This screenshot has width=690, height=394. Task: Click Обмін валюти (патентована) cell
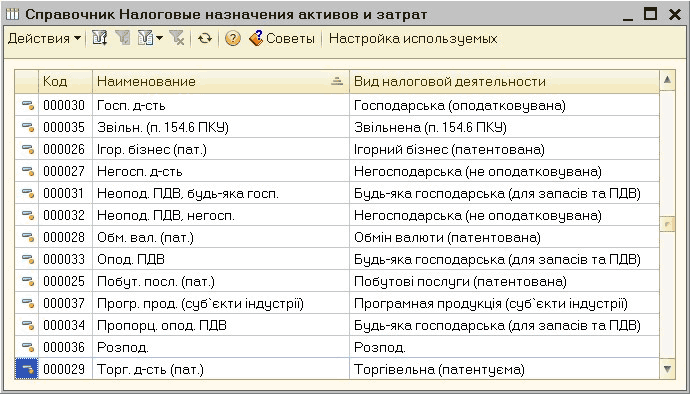[505, 237]
